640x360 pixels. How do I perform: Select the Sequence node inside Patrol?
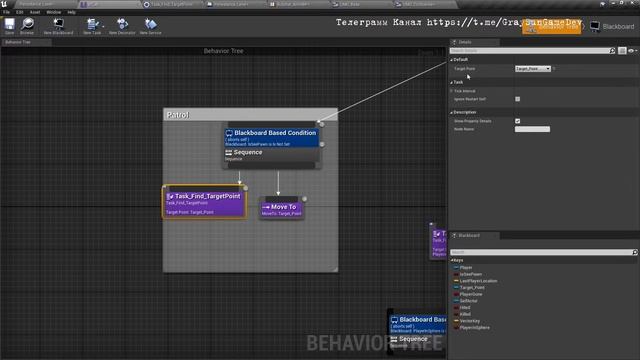271,155
